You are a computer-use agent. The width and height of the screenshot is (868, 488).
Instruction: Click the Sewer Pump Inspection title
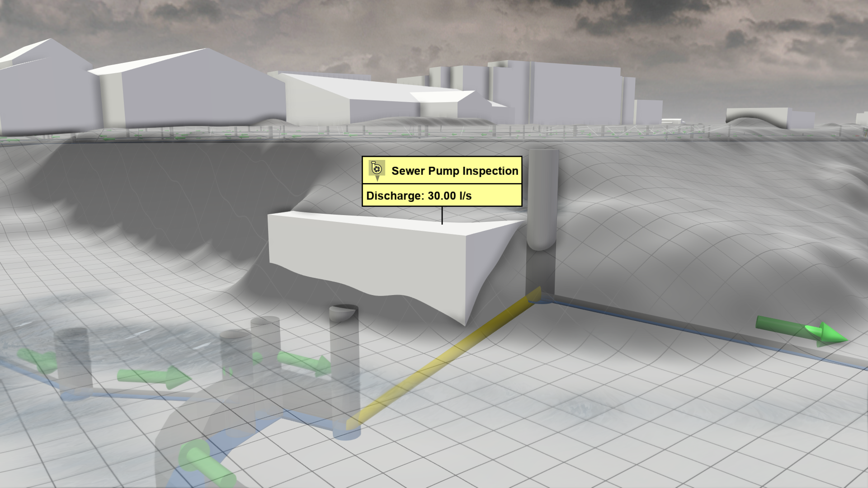pos(454,171)
